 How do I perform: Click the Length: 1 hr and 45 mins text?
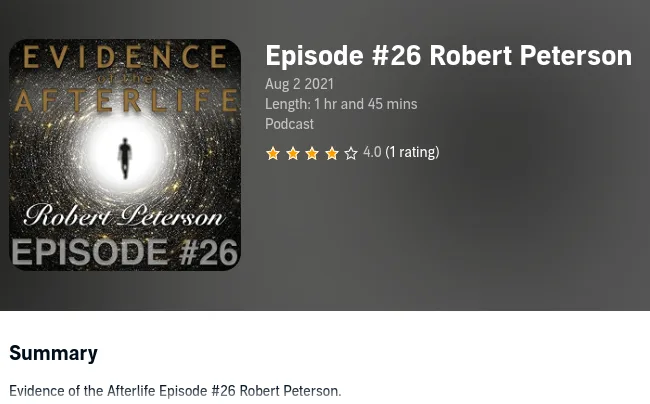tap(341, 104)
